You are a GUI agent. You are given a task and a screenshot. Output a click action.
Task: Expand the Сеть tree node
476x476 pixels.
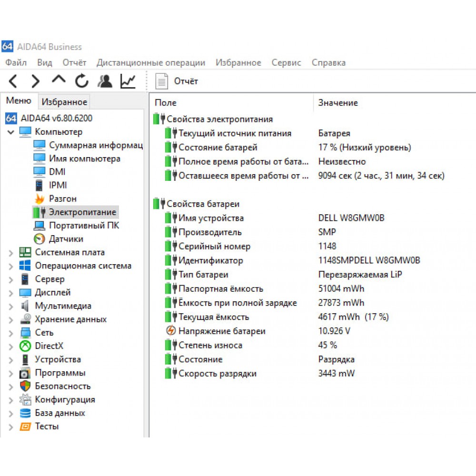click(11, 333)
